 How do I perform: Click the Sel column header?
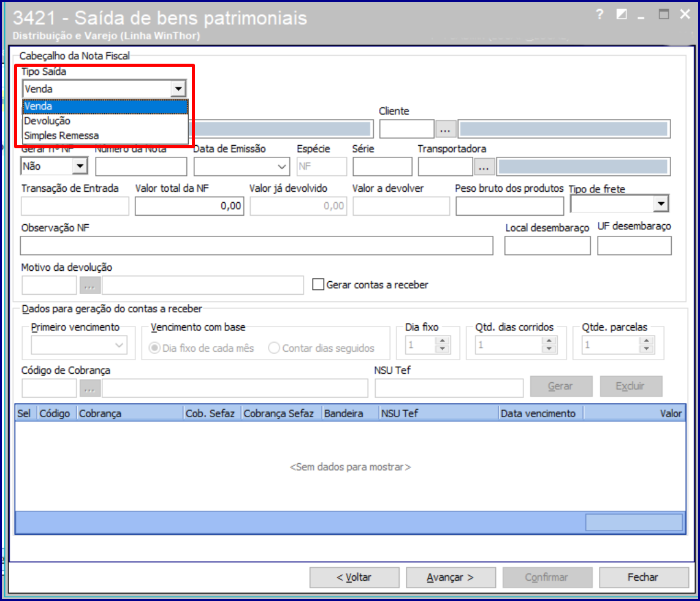tap(26, 414)
